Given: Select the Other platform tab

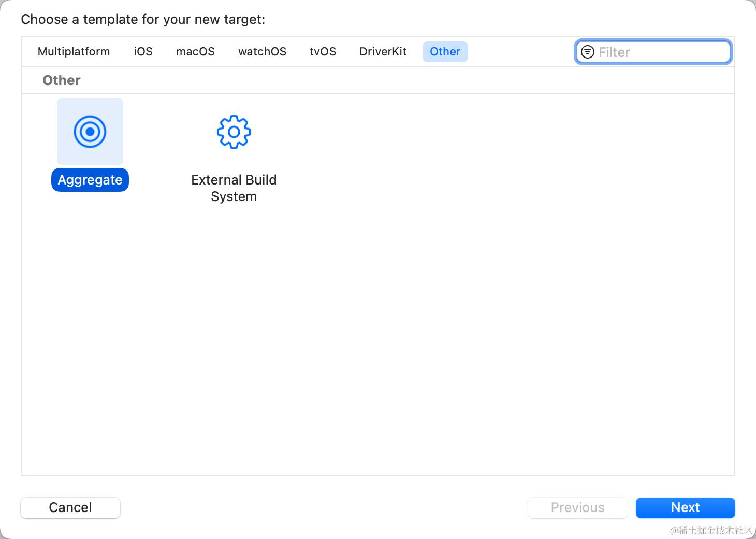Looking at the screenshot, I should (445, 52).
